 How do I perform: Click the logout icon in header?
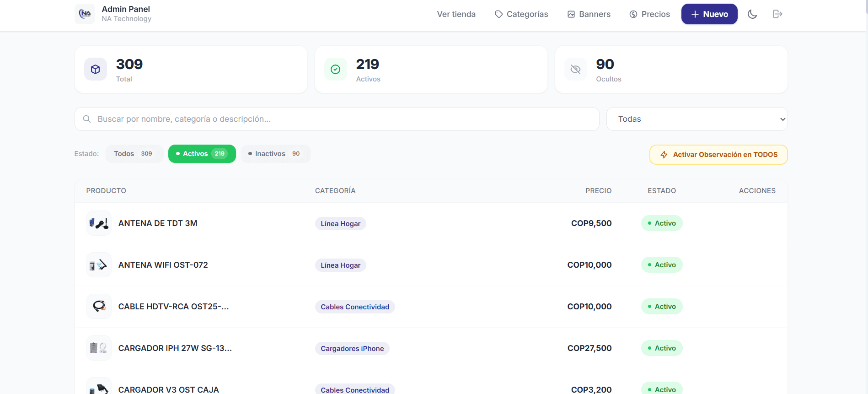click(x=777, y=14)
